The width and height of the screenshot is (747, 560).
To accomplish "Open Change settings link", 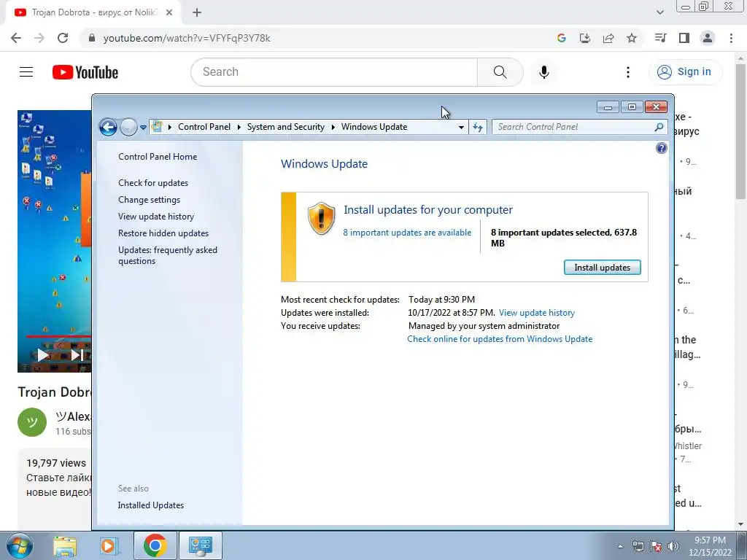I will [x=149, y=200].
